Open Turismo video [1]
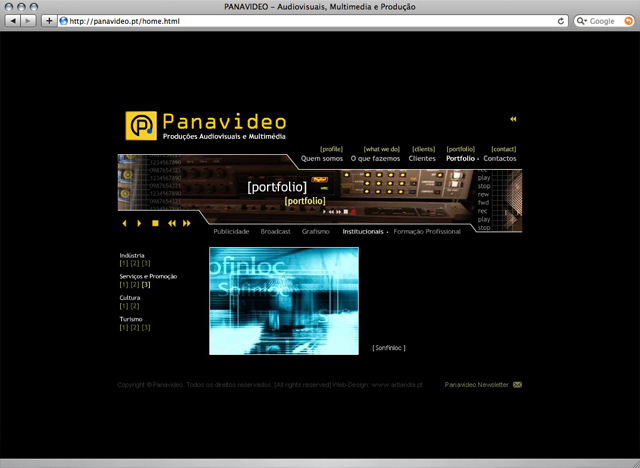 [x=124, y=327]
